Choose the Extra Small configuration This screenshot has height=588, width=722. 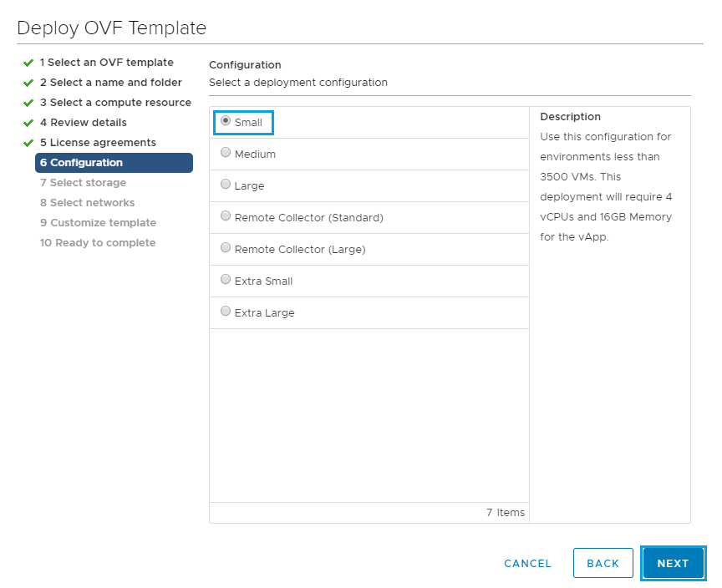click(226, 280)
